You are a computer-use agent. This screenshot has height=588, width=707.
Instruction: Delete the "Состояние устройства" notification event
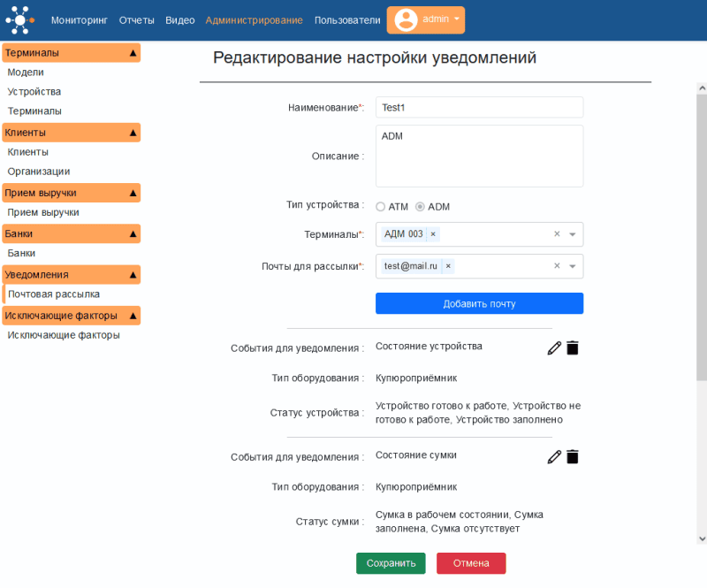[572, 347]
